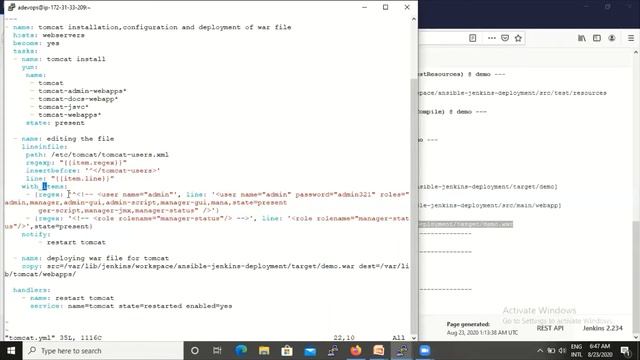Click the 'Page generated' footer text in Jenkins
640x360 pixels.
pos(468,324)
